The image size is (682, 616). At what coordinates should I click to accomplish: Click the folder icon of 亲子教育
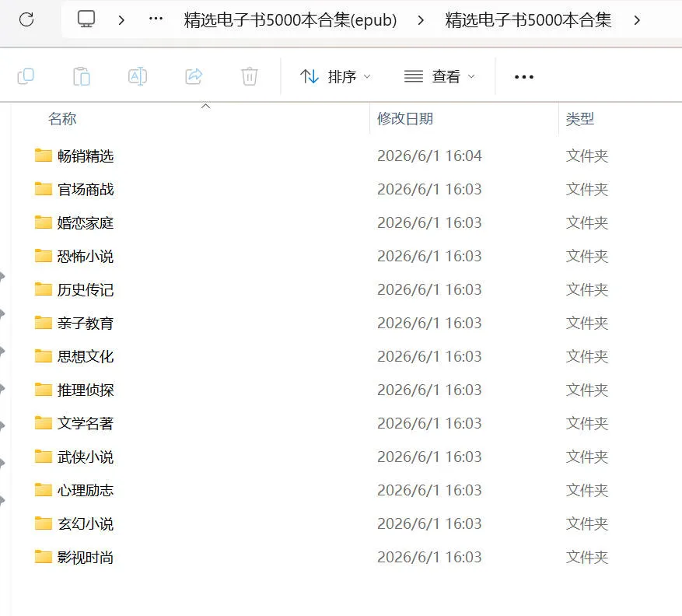44,322
